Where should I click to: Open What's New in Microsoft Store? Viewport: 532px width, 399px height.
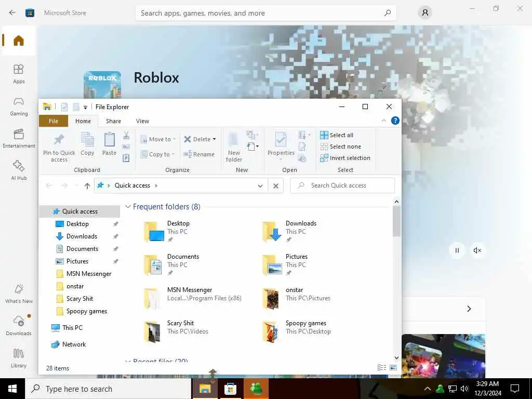[19, 294]
